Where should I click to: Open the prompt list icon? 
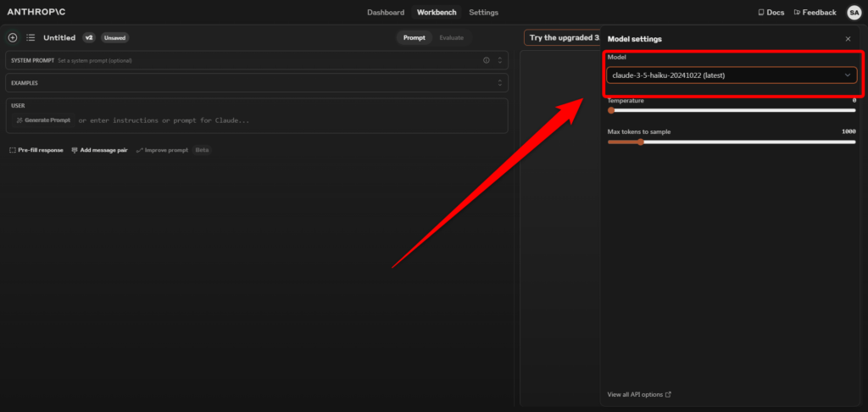pos(31,37)
